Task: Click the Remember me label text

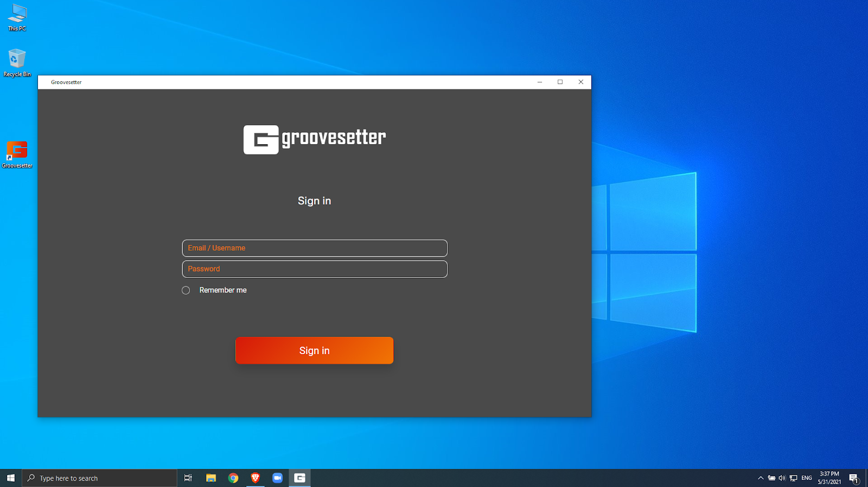Action: (x=223, y=290)
